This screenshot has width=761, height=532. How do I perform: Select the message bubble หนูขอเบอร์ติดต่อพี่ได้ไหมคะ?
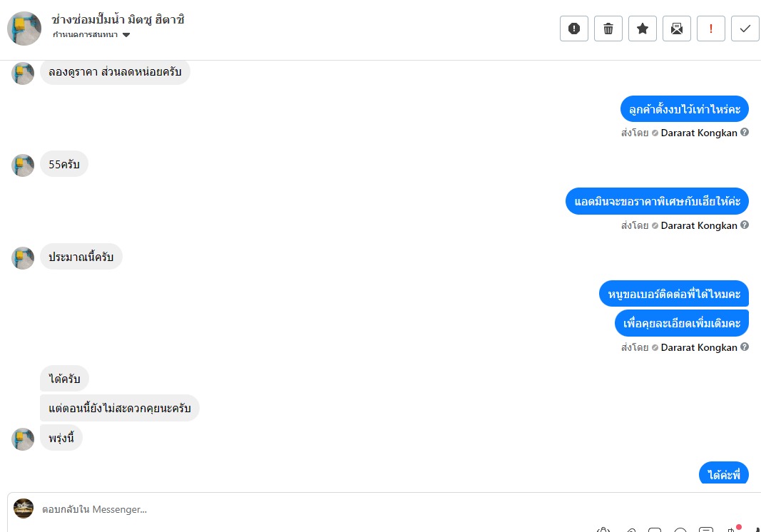click(x=674, y=294)
